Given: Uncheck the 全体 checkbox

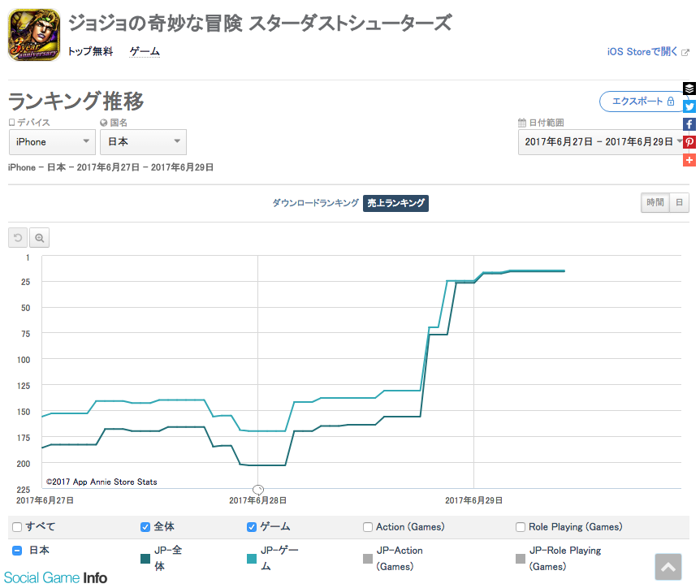Looking at the screenshot, I should point(145,527).
